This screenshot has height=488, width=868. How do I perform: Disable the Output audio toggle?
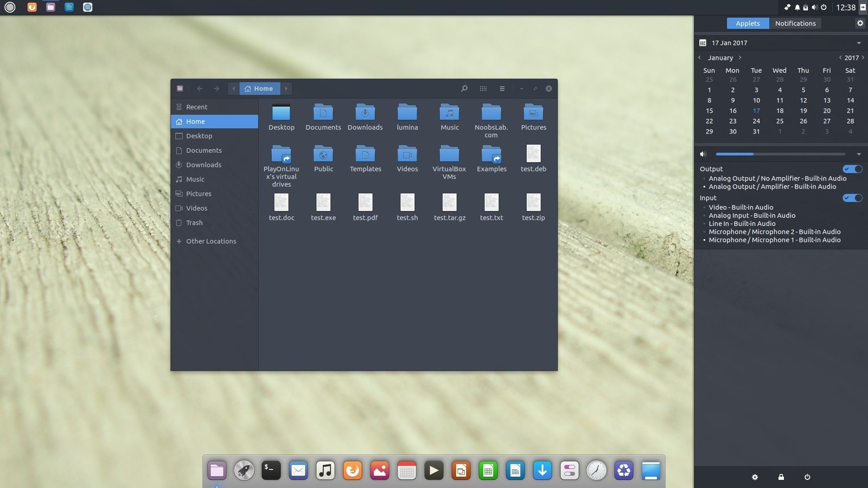[852, 169]
